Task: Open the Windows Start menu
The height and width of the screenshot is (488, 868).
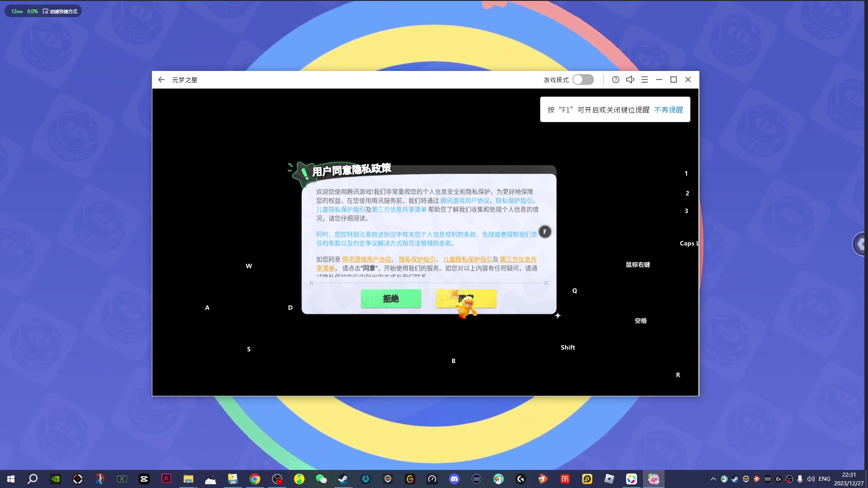Action: click(11, 479)
